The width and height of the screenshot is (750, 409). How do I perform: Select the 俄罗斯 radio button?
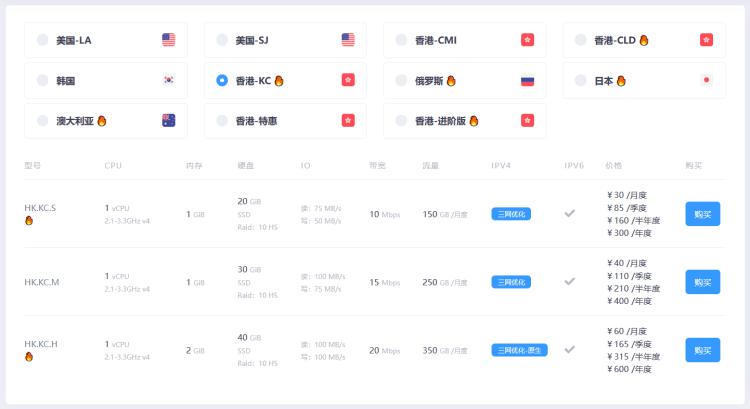point(401,80)
